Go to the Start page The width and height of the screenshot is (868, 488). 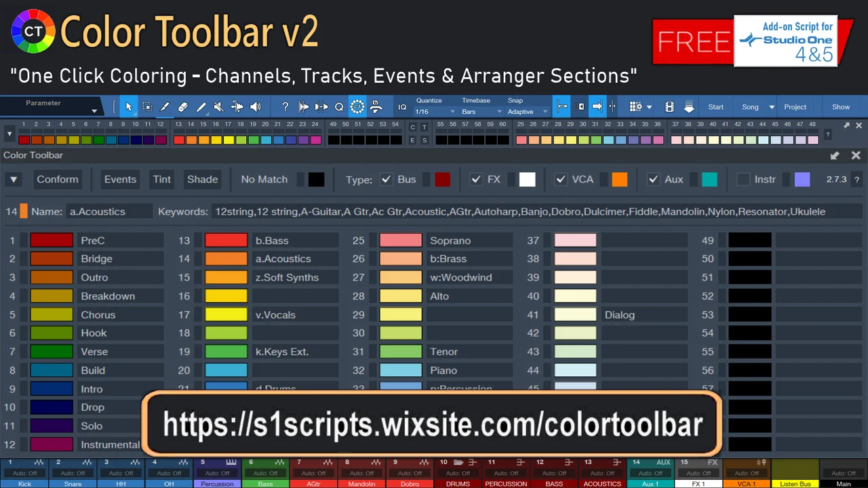point(715,107)
